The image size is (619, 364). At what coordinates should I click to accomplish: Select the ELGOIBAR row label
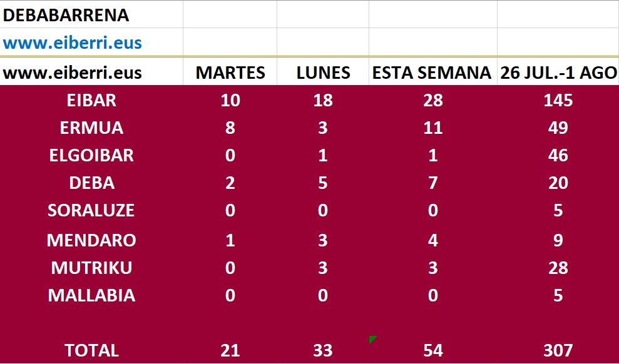91,155
